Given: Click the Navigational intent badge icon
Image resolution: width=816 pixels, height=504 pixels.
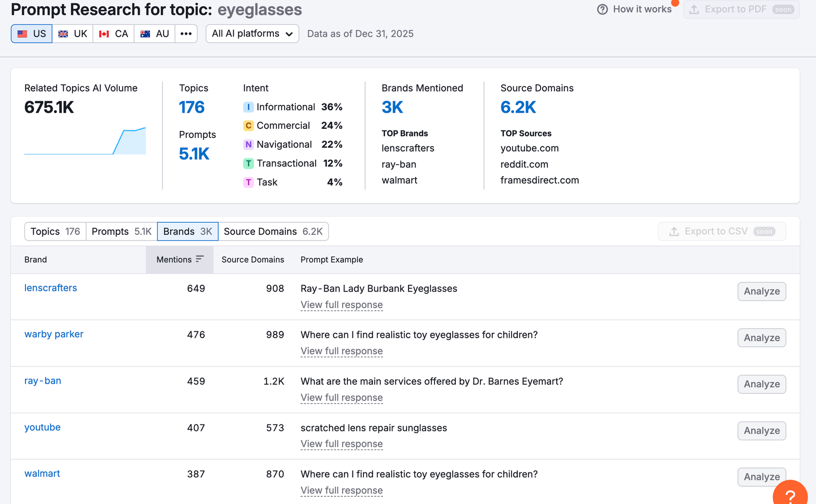Looking at the screenshot, I should 248,145.
